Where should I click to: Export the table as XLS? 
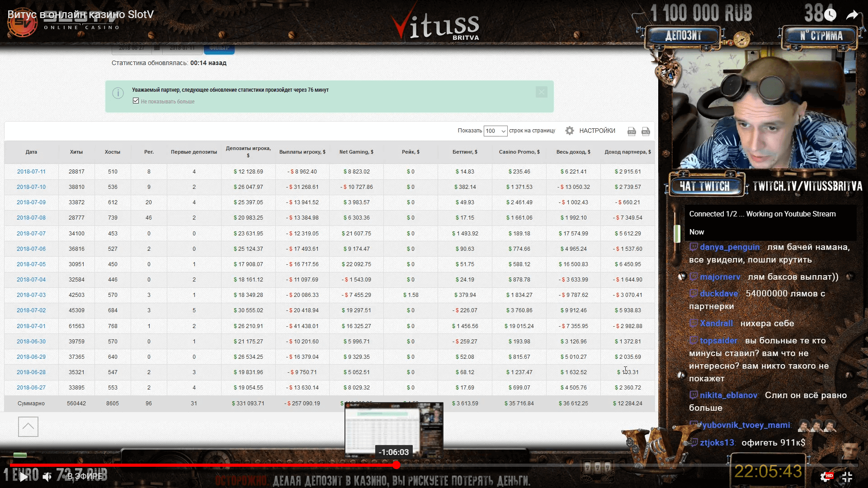coord(646,131)
